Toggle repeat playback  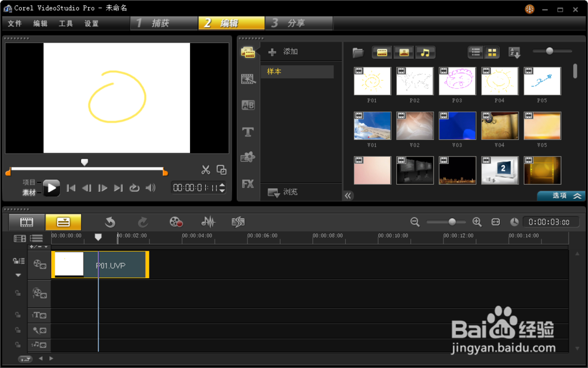(x=134, y=188)
